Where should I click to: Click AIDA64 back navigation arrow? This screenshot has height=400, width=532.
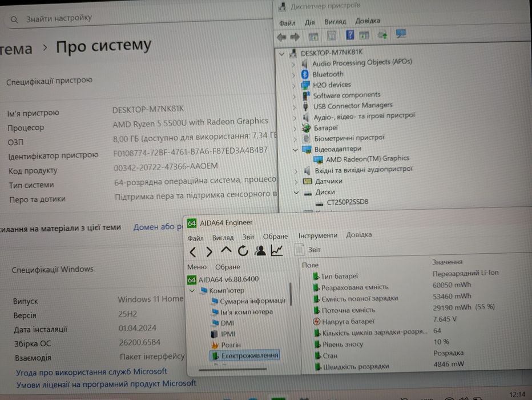point(193,251)
